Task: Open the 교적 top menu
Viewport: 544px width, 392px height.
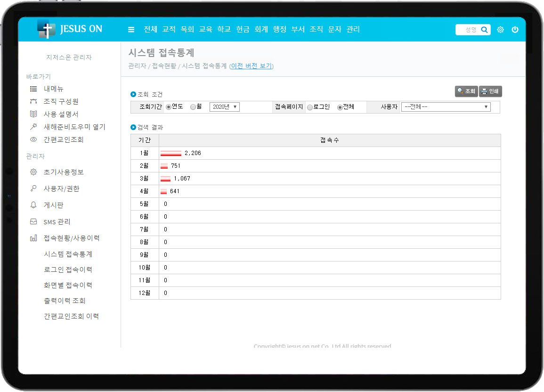Action: [169, 30]
